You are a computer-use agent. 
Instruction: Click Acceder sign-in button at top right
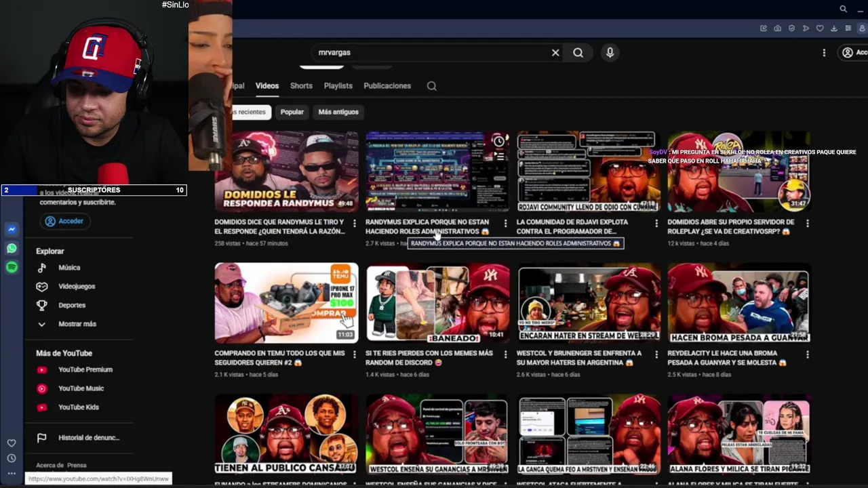(x=854, y=52)
